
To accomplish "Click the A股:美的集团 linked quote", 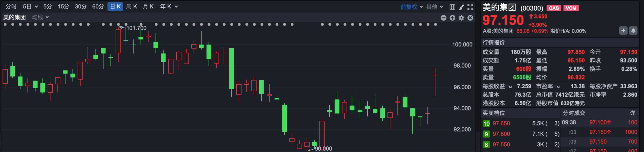I will [x=498, y=31].
